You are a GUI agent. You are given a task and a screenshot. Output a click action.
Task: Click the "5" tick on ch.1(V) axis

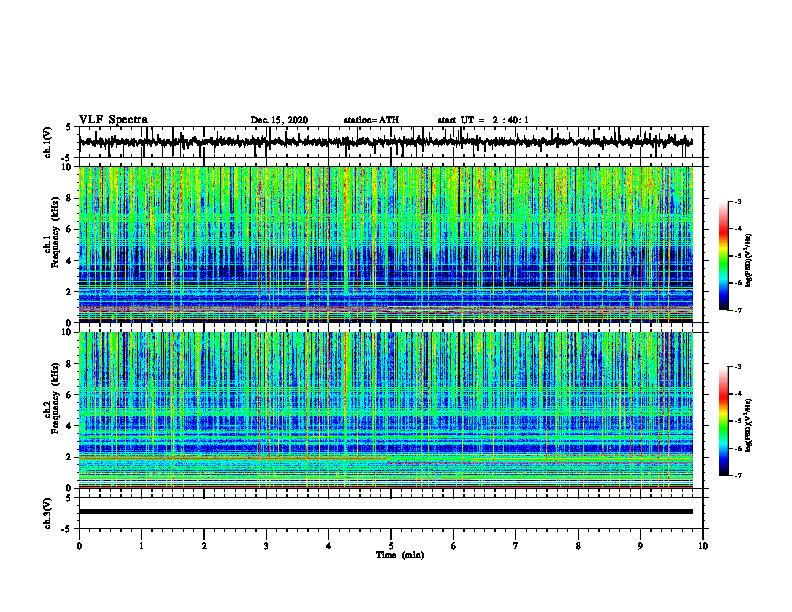click(x=69, y=128)
